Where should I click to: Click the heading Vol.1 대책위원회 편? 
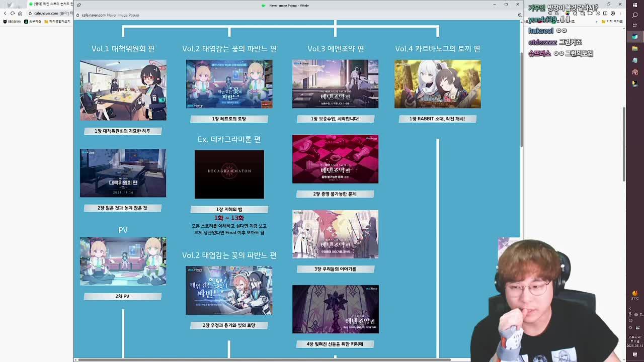[x=123, y=48]
